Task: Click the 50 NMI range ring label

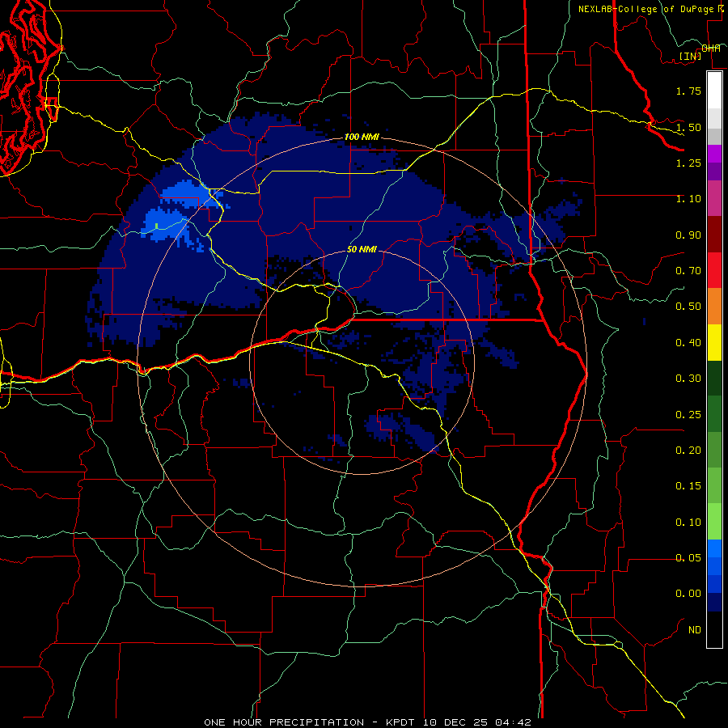Action: pos(362,249)
